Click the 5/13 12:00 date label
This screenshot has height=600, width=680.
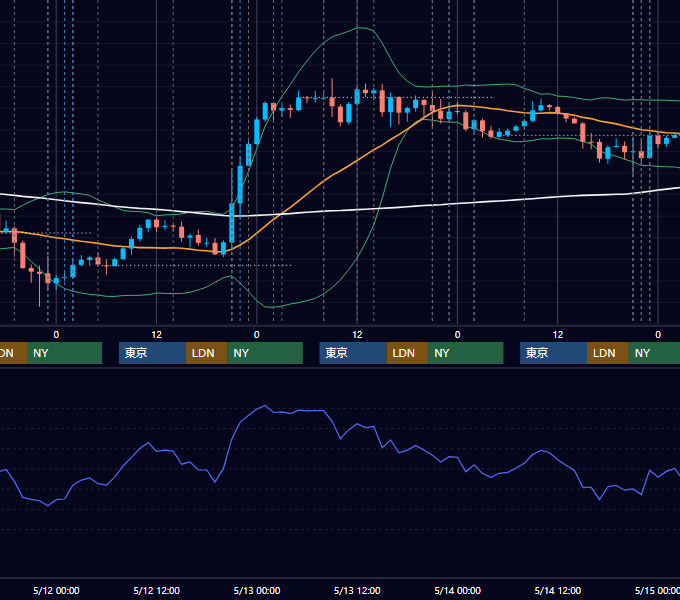pos(357,590)
